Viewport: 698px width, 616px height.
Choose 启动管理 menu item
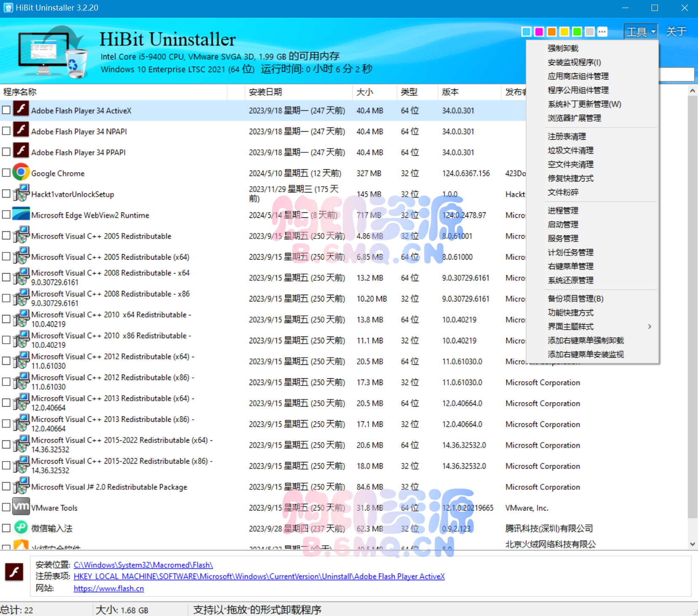click(592, 225)
